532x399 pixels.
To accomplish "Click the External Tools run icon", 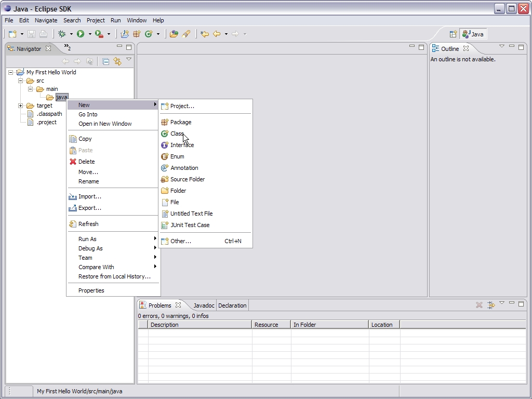I will 99,34.
